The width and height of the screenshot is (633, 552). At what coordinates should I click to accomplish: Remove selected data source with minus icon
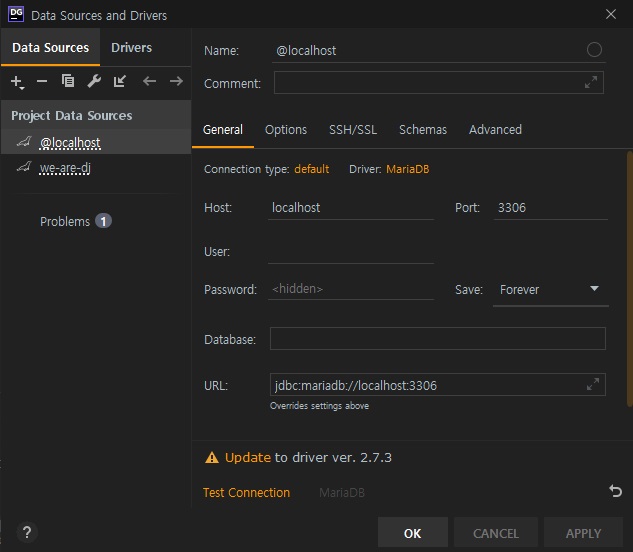coord(42,81)
